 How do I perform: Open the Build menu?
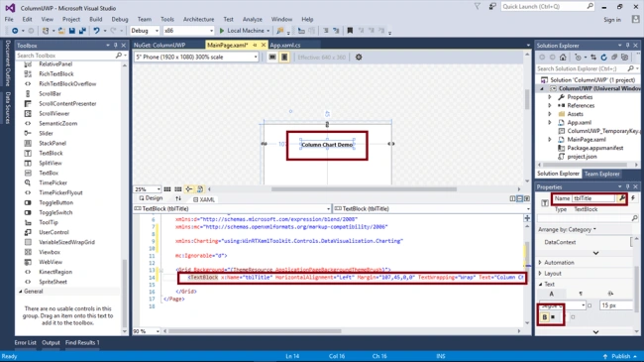[x=96, y=19]
